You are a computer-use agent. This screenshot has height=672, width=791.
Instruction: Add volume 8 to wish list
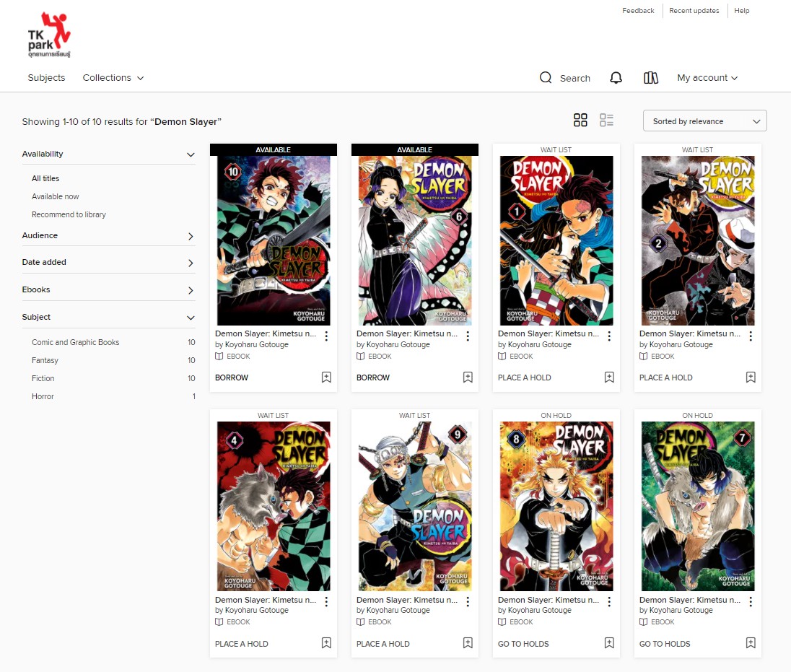point(609,643)
